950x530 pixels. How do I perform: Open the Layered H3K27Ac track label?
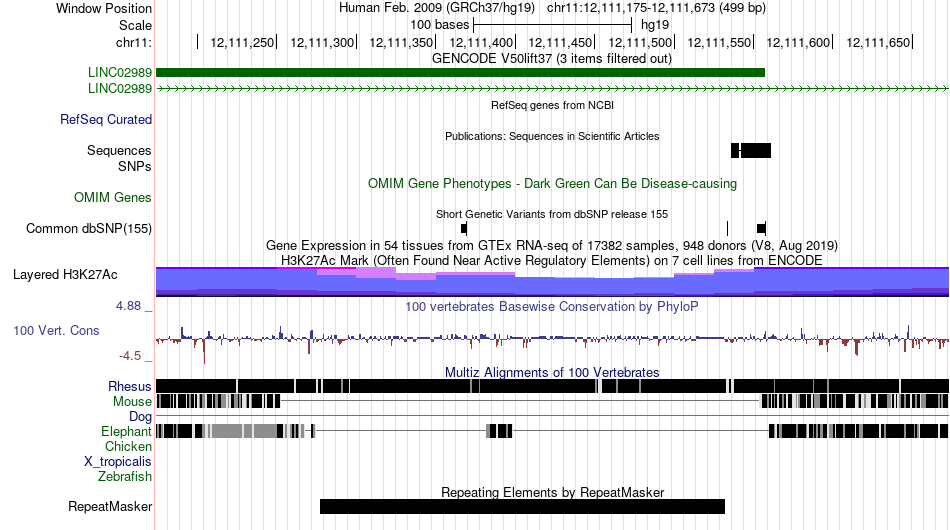pyautogui.click(x=65, y=274)
